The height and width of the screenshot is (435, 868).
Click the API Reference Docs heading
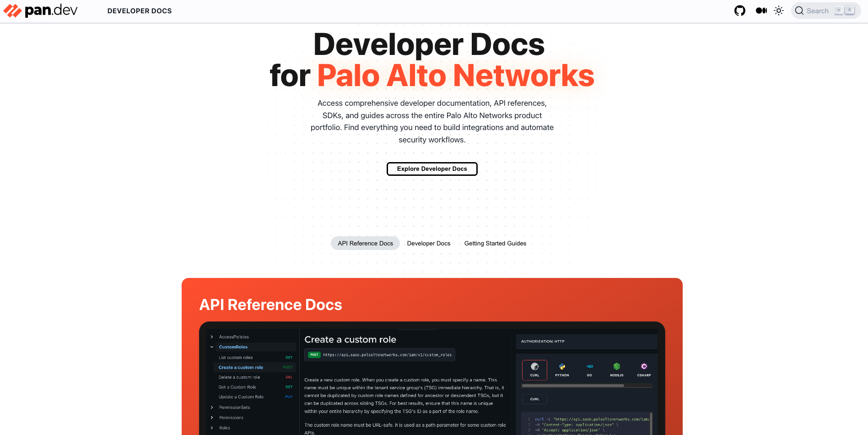(x=270, y=305)
